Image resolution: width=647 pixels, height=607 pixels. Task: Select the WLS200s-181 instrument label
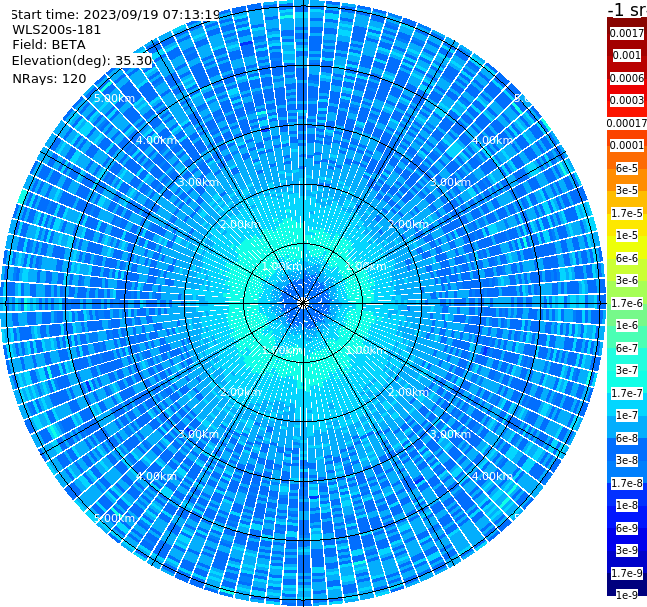pos(57,30)
